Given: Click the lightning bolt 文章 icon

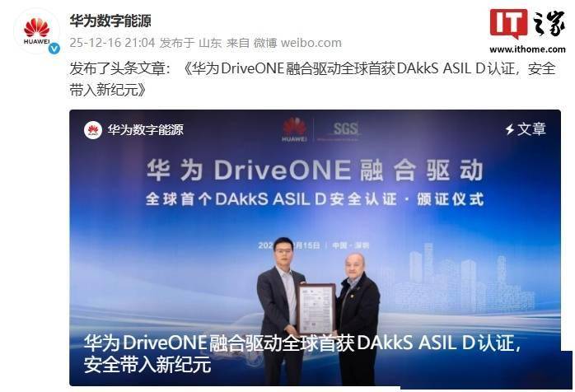Looking at the screenshot, I should point(510,129).
